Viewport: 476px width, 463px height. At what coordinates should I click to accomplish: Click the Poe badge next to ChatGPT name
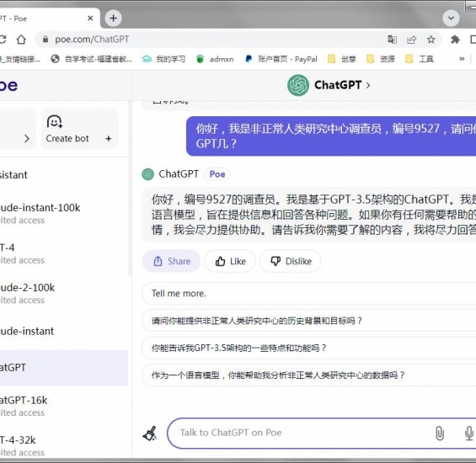coord(217,174)
